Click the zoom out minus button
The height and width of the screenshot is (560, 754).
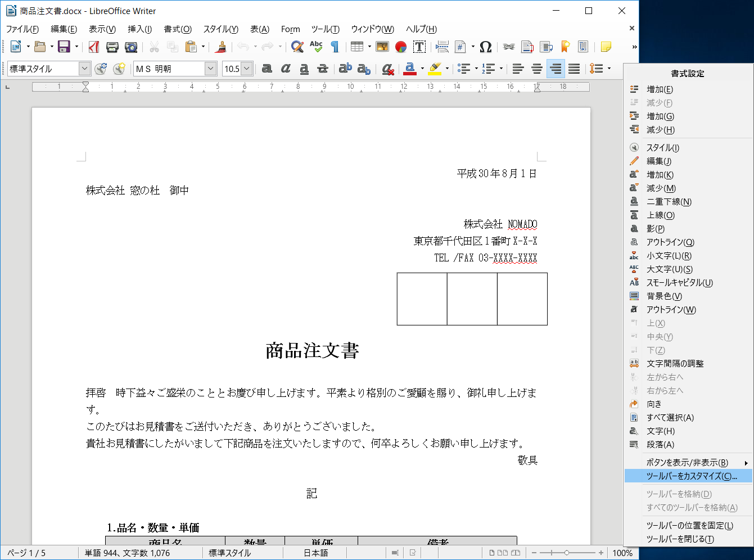coord(534,553)
